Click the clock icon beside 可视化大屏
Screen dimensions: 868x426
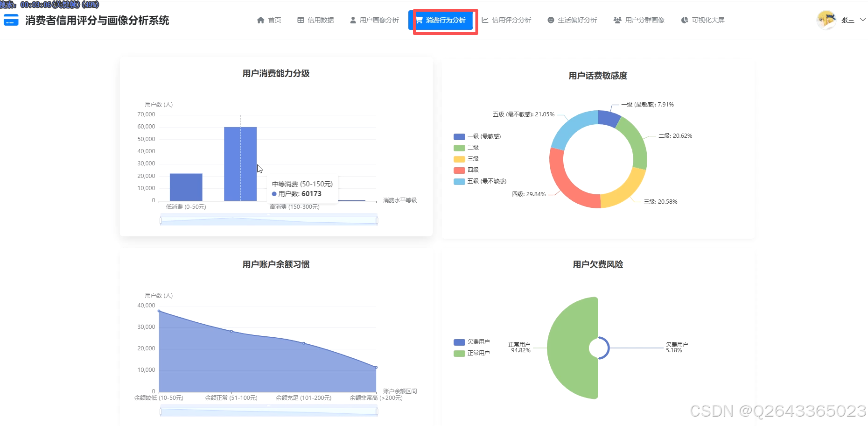(x=684, y=20)
